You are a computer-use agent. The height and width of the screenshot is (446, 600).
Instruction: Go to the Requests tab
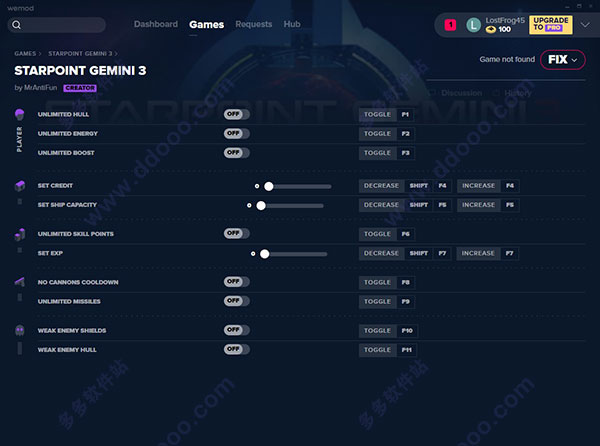[254, 24]
